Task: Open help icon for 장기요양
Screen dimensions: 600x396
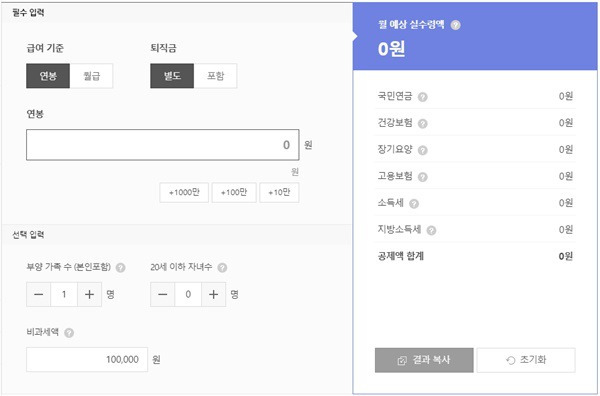Action: pyautogui.click(x=422, y=150)
